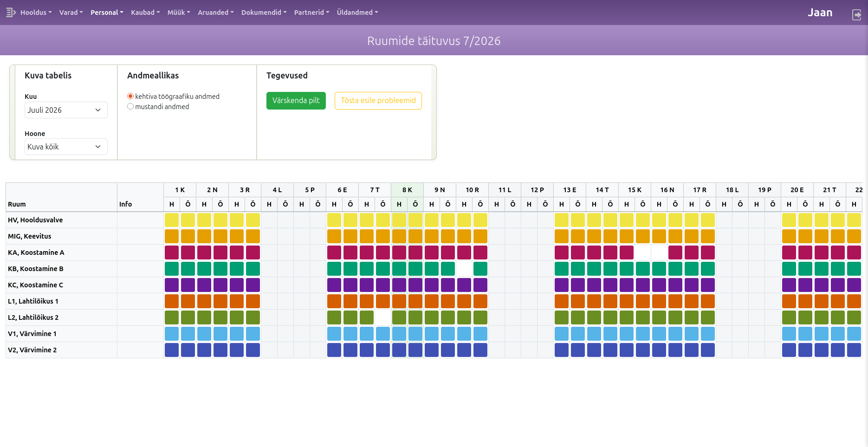The width and height of the screenshot is (868, 447).
Task: Expand the Hooldus menu
Action: pos(36,13)
